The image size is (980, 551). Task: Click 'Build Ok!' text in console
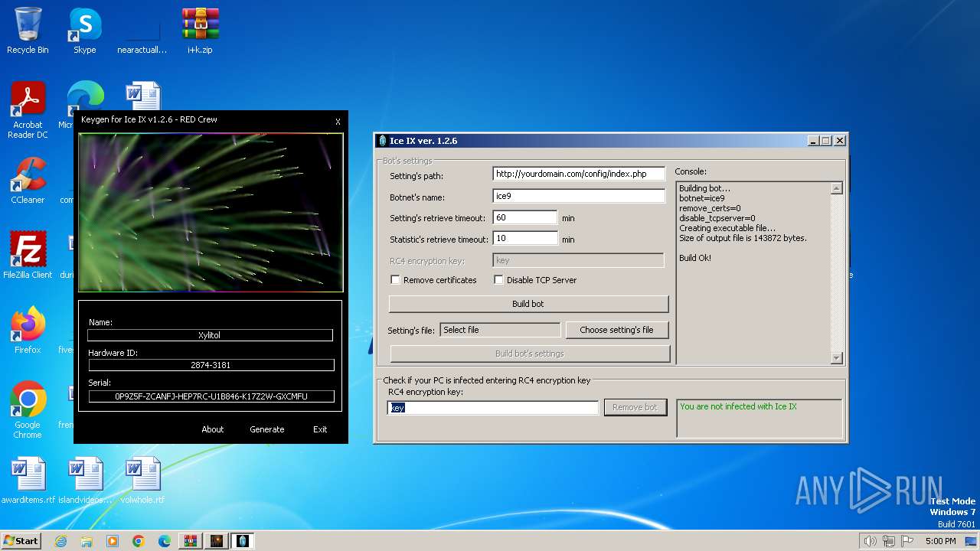click(695, 258)
